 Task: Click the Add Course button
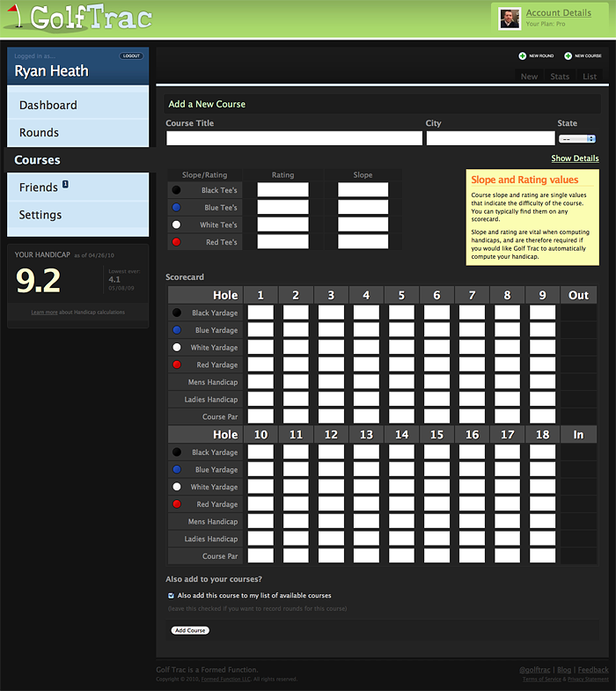[190, 630]
